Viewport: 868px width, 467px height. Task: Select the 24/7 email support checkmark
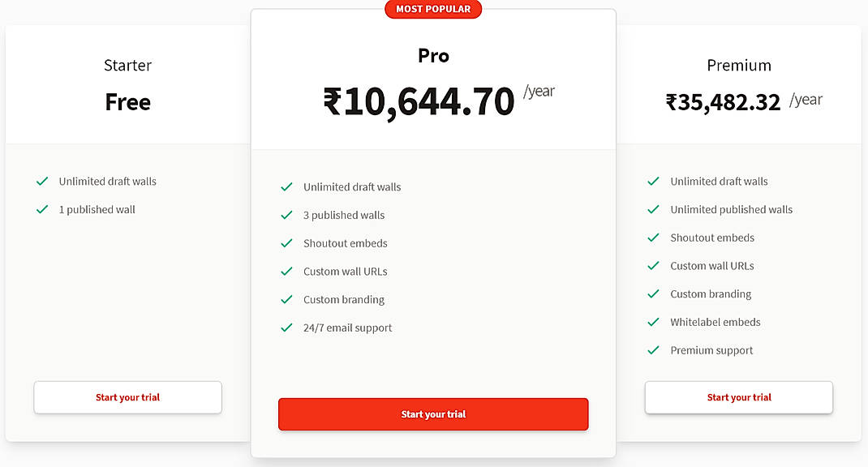point(286,328)
